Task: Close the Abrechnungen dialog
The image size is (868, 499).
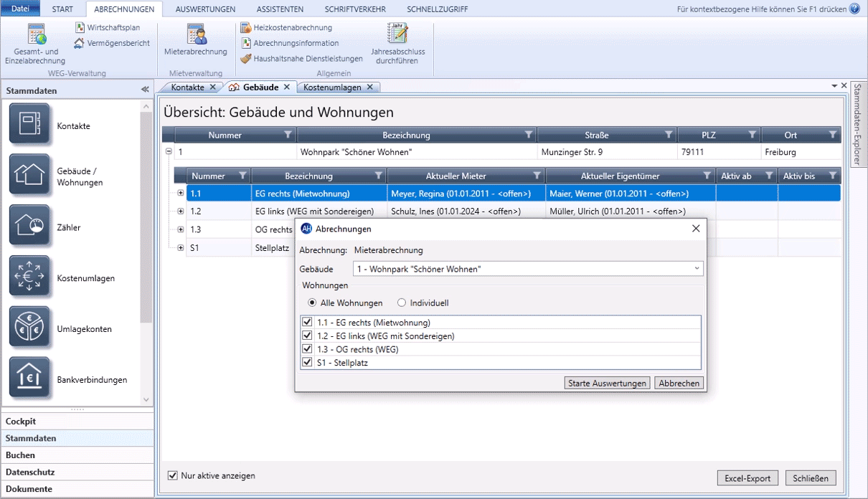Action: (x=696, y=229)
